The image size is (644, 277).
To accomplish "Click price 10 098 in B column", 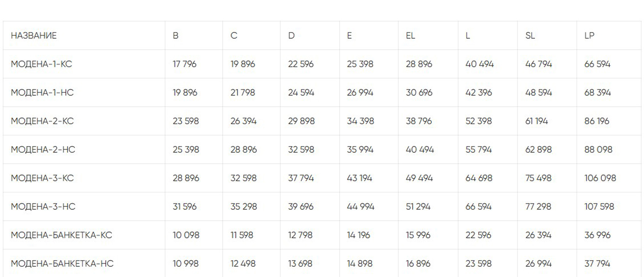I will (x=186, y=235).
